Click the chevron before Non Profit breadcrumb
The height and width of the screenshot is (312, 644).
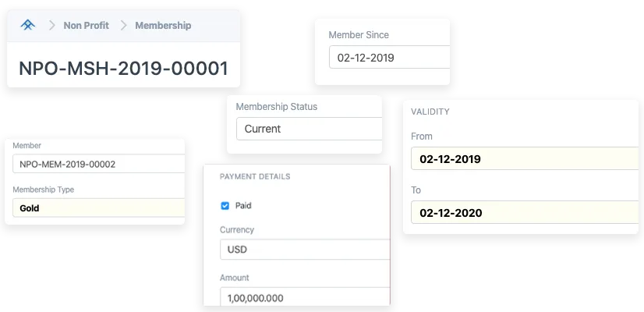[51, 26]
